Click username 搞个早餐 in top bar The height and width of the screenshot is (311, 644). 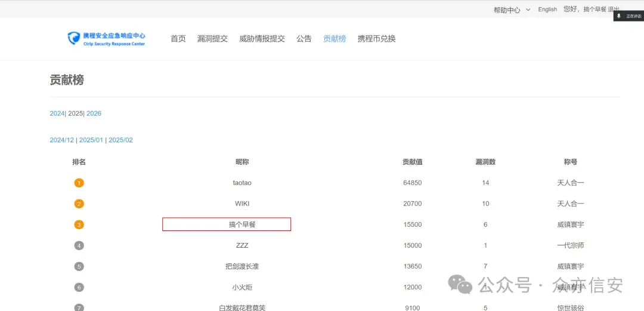tap(595, 10)
